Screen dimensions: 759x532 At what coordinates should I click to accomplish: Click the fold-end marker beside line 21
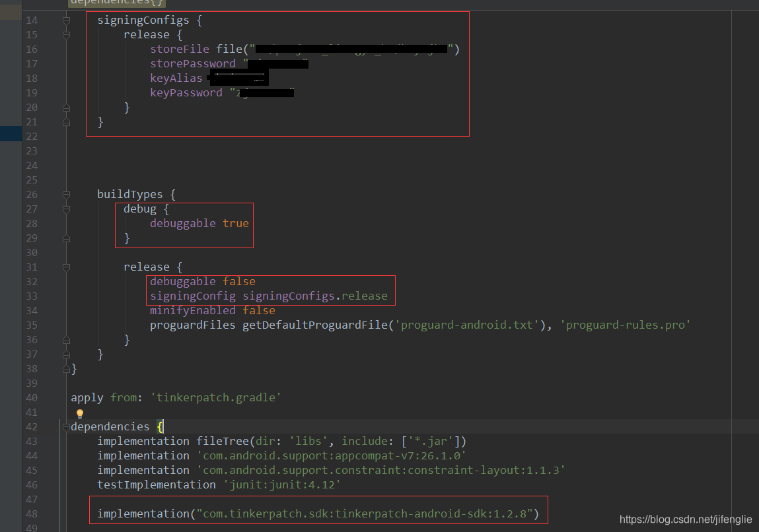65,121
